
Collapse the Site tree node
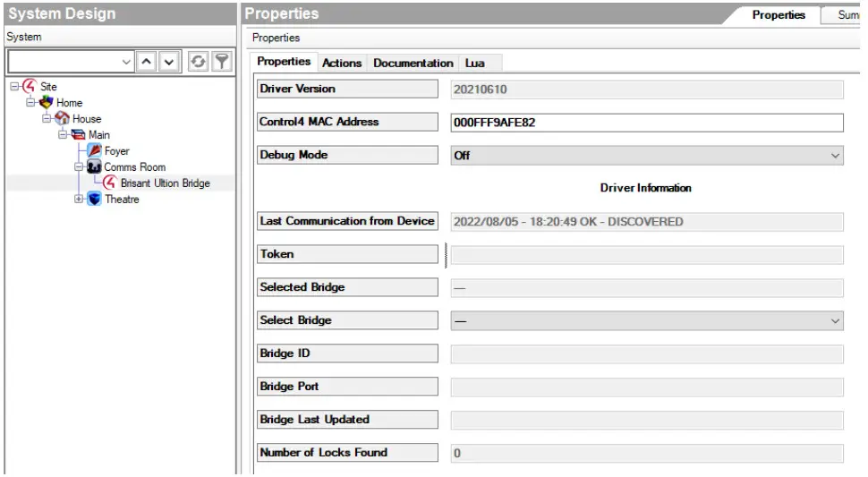[15, 86]
